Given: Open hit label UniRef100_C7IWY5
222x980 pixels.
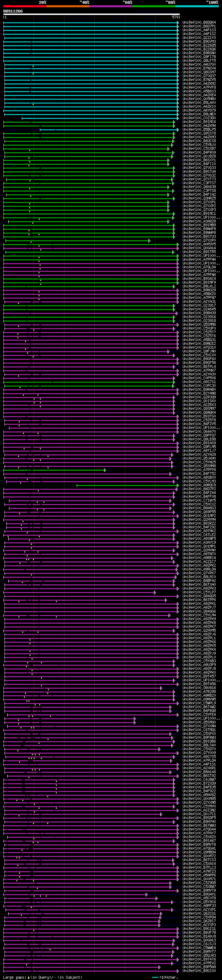Looking at the screenshot, I should coord(199,500).
